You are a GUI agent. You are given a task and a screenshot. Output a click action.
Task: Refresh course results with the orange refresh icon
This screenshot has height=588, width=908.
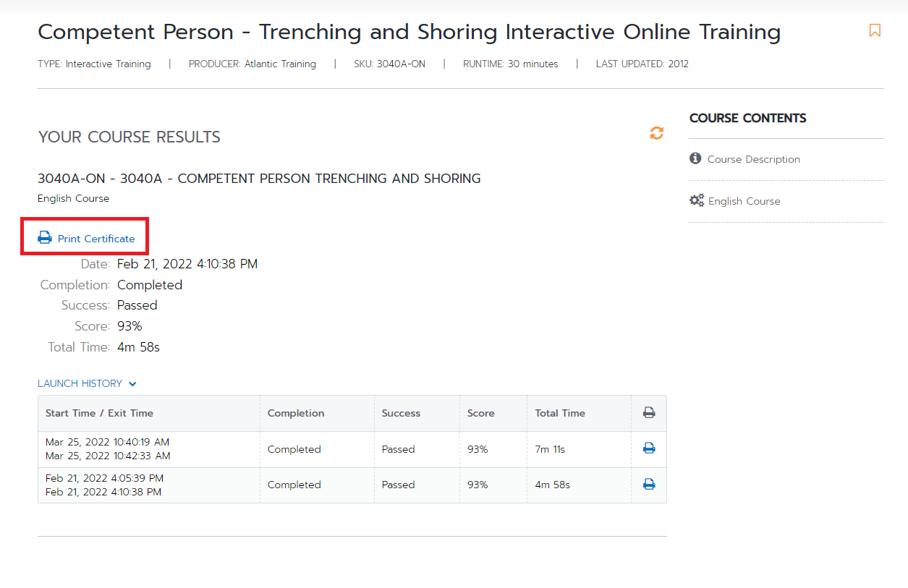click(656, 133)
